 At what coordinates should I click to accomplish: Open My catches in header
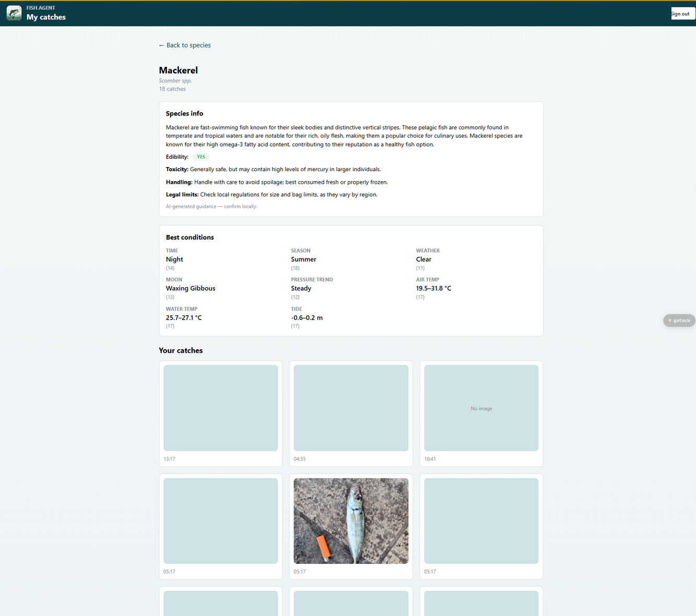click(x=46, y=17)
